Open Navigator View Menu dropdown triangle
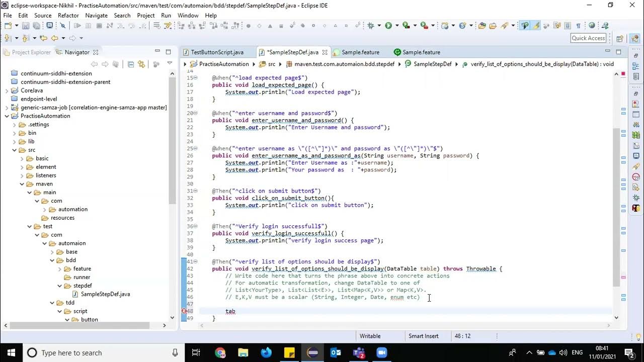This screenshot has height=362, width=644. 170,63
